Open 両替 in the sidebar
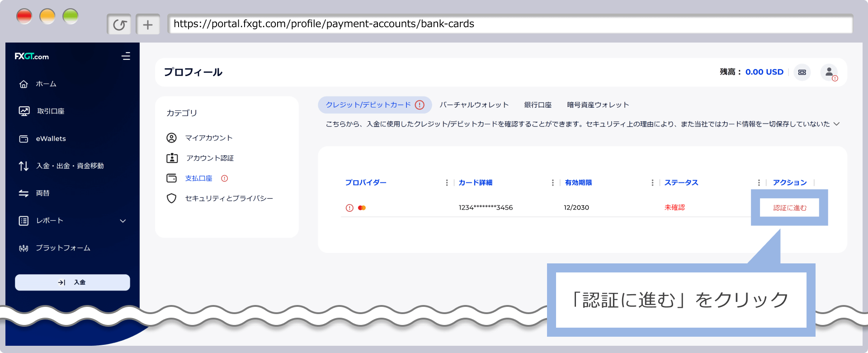The image size is (868, 353). (43, 193)
